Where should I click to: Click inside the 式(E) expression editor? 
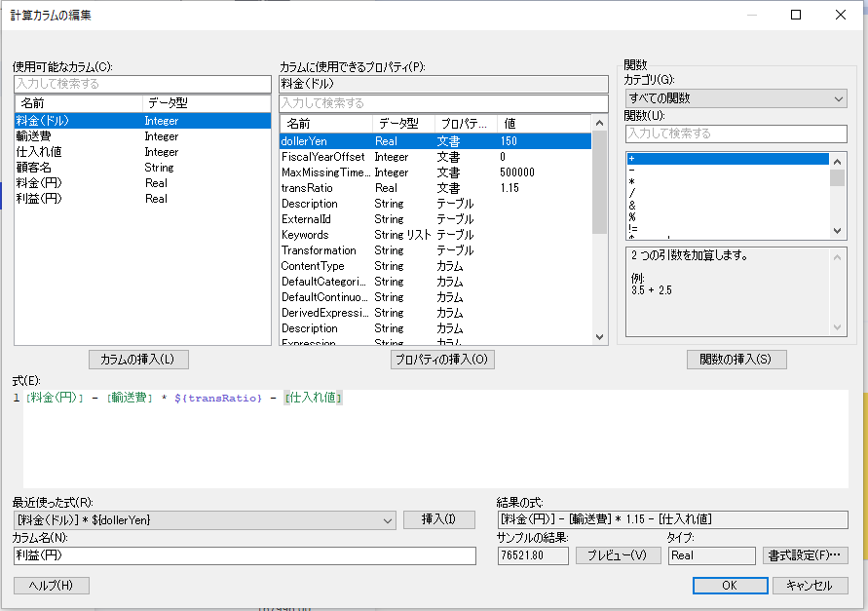[435, 439]
